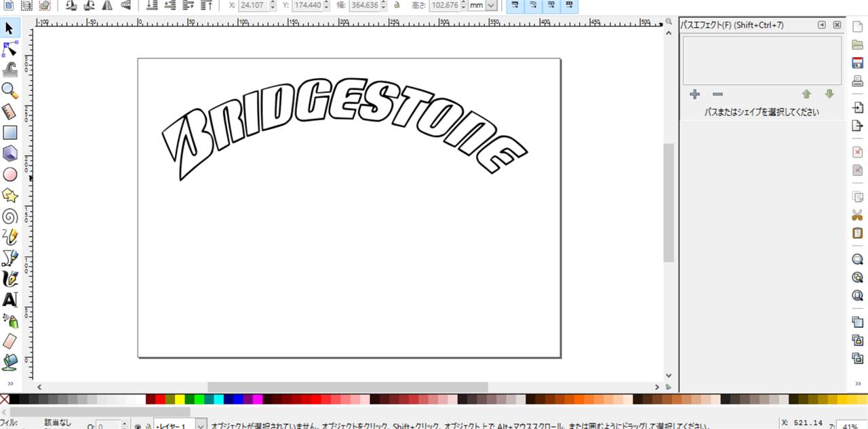Zoom to fit page
The image size is (868, 429).
coord(857,295)
